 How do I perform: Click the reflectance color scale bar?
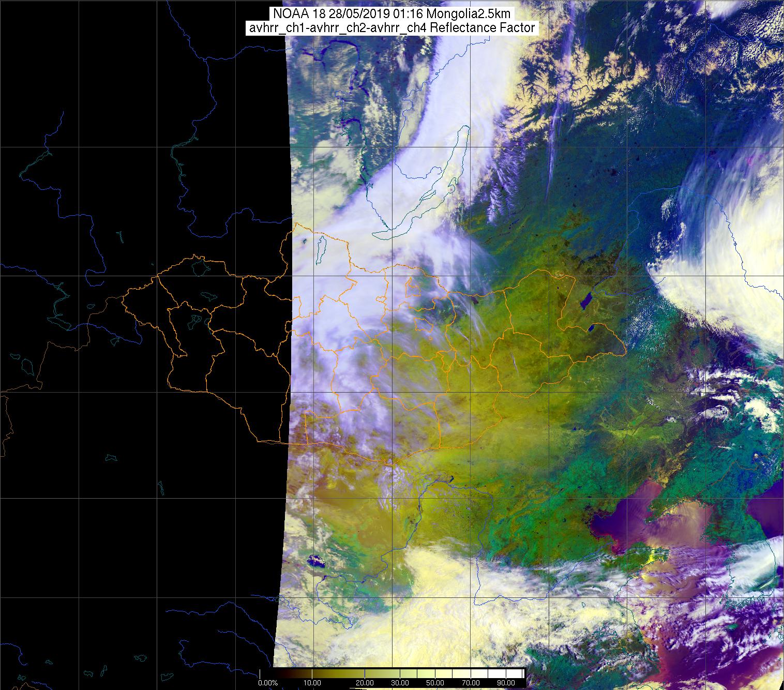tap(392, 674)
